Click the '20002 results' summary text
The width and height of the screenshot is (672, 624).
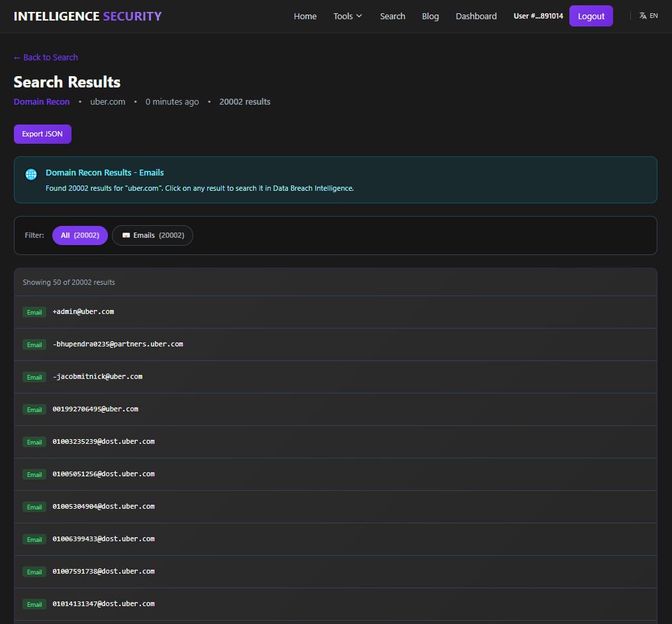point(245,101)
